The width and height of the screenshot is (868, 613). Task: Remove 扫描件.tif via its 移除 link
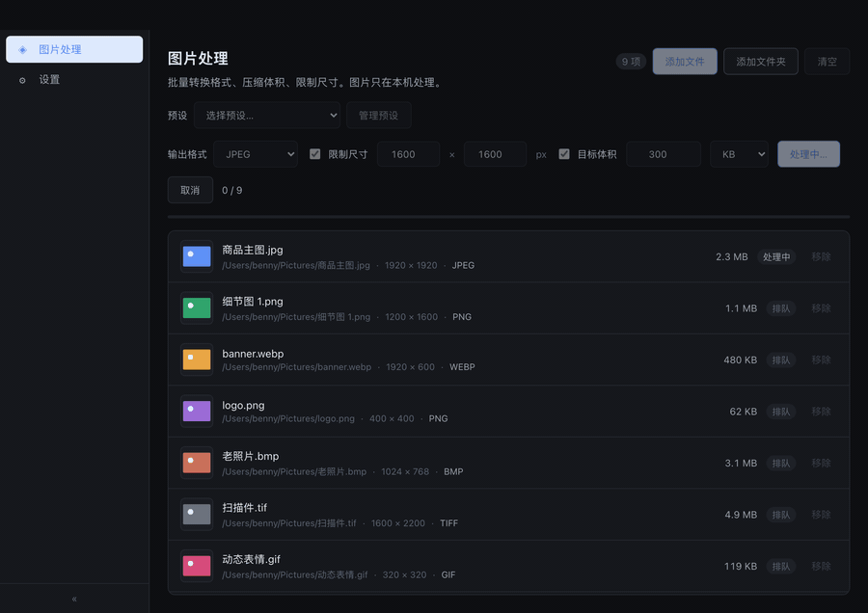(821, 515)
